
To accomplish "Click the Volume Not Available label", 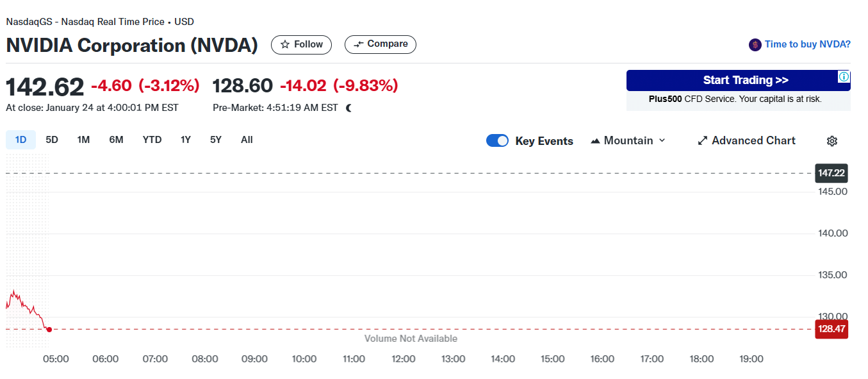I will (x=411, y=339).
